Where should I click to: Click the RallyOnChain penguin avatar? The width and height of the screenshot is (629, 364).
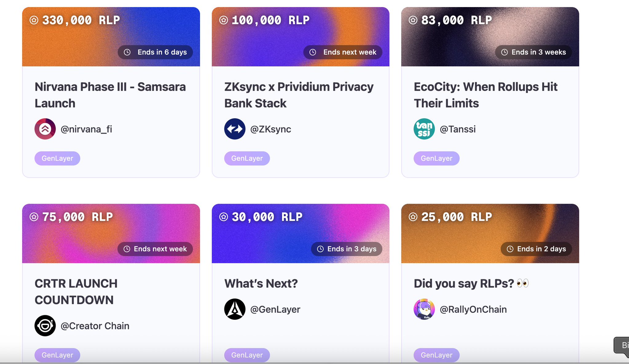coord(424,309)
